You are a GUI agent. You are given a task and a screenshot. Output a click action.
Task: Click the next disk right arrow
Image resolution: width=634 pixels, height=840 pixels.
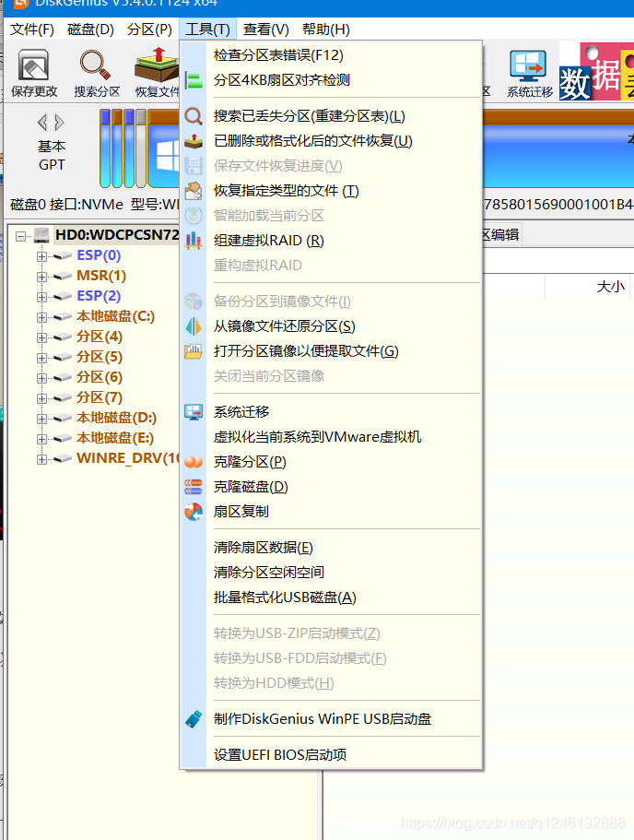coord(59,123)
